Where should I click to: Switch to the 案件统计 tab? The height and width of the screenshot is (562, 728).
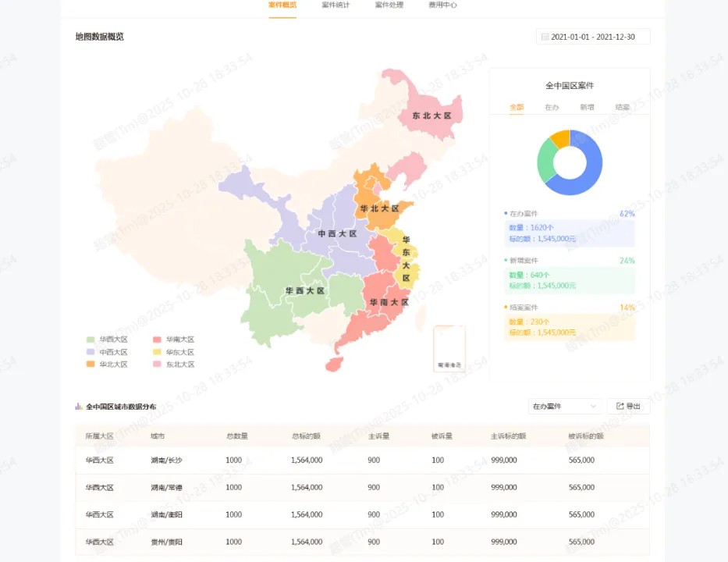(x=336, y=5)
